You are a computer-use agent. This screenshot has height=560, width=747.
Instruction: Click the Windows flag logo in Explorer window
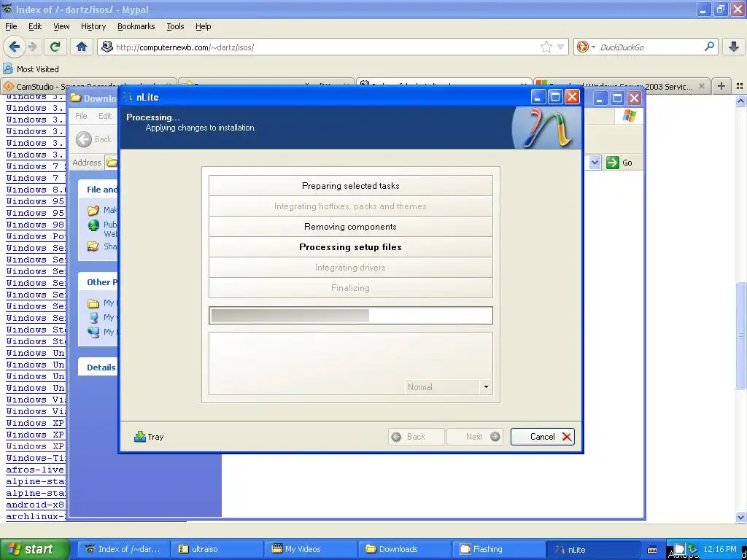pos(629,116)
